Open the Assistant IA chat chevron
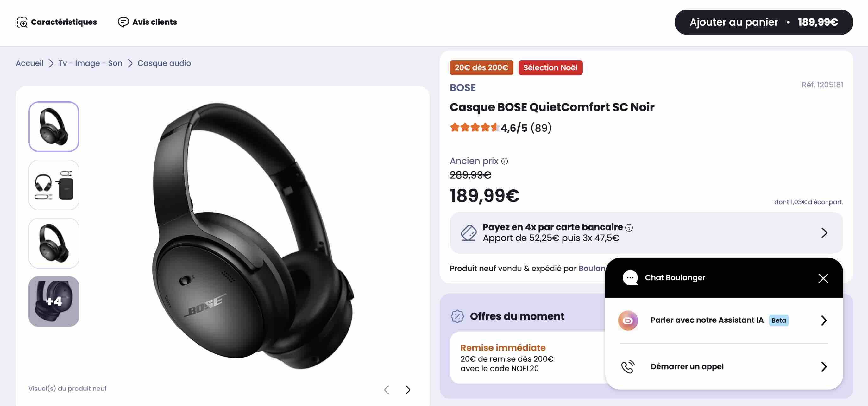Viewport: 868px width, 406px height. [x=824, y=320]
